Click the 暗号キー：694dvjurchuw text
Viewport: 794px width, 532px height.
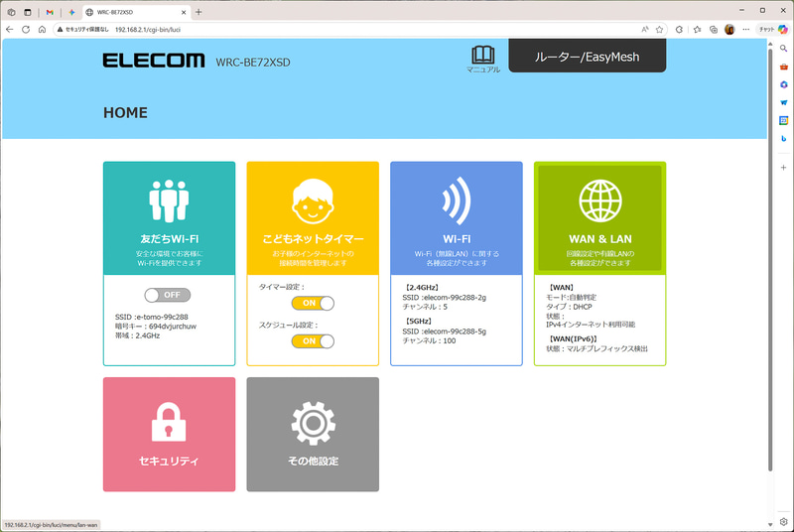point(156,326)
